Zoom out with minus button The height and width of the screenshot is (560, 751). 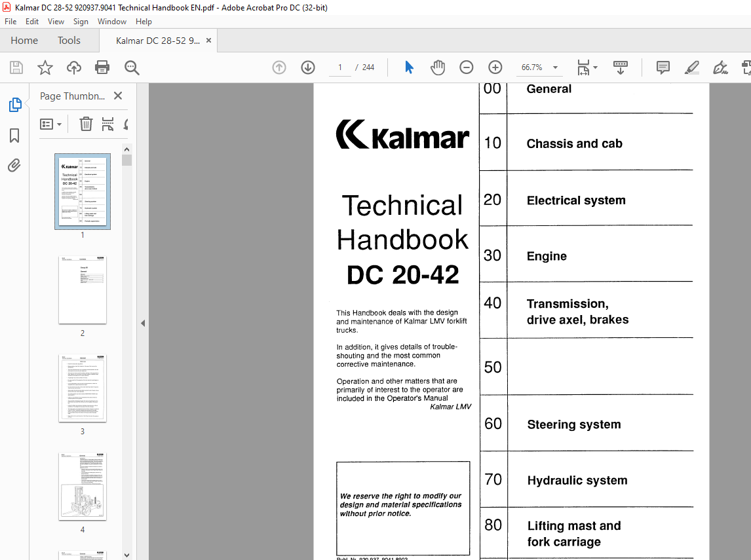[x=466, y=67]
